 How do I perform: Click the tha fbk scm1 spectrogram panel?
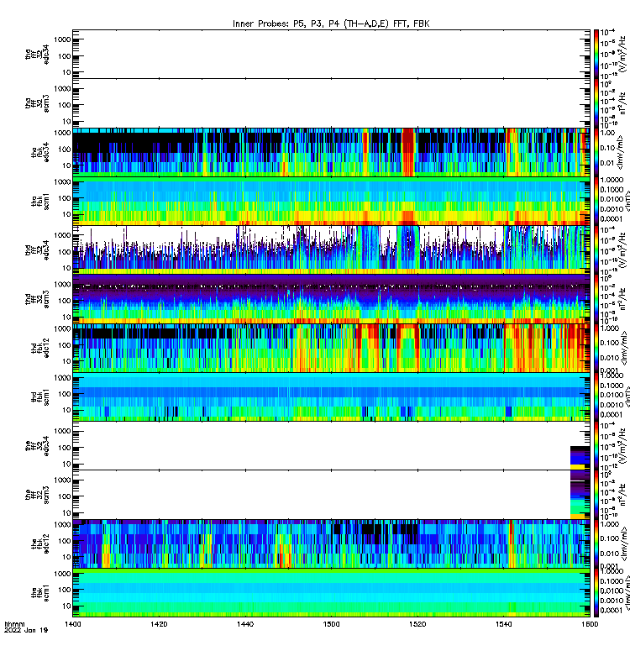tap(331, 202)
